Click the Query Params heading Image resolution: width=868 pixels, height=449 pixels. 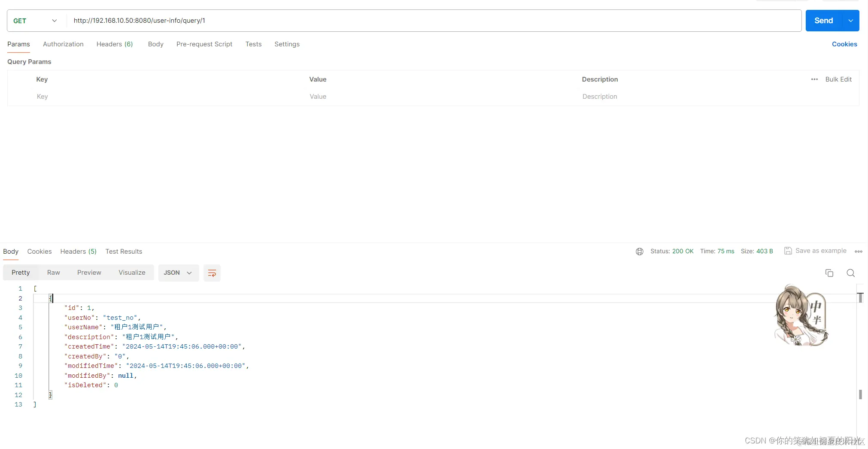29,62
